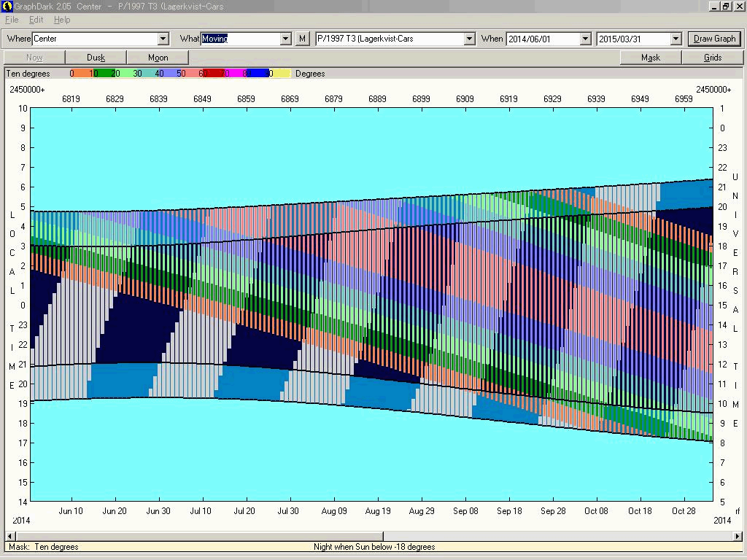This screenshot has width=747, height=560.
Task: Open the Edit menu
Action: coord(36,20)
